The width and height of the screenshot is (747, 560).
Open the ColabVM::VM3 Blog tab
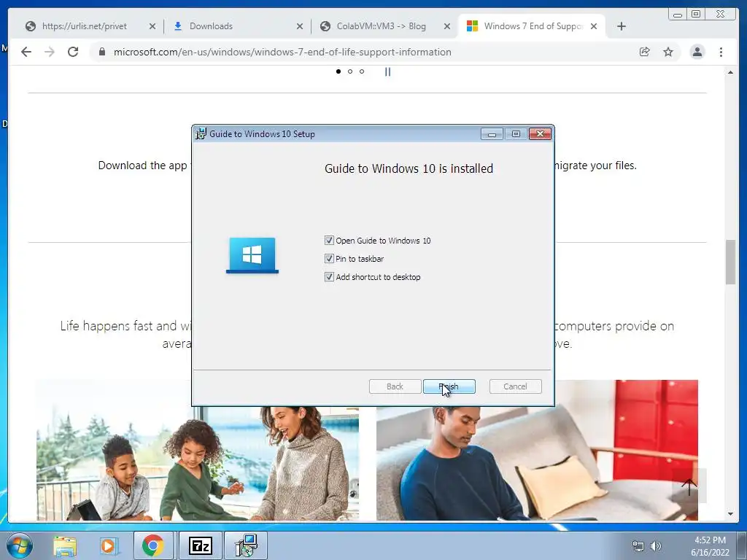tap(381, 26)
